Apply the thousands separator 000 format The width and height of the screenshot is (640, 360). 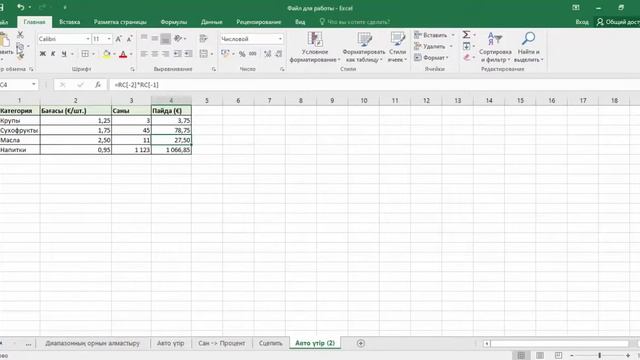click(x=253, y=54)
